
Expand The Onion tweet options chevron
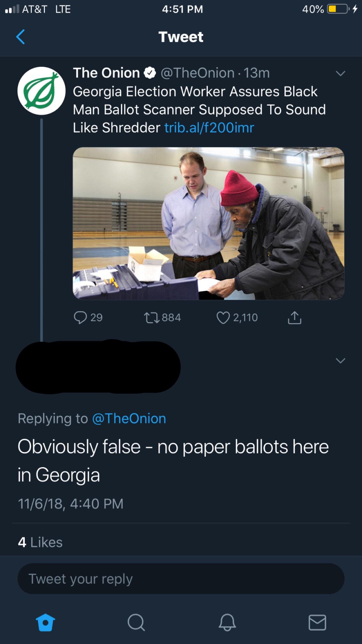(x=340, y=73)
